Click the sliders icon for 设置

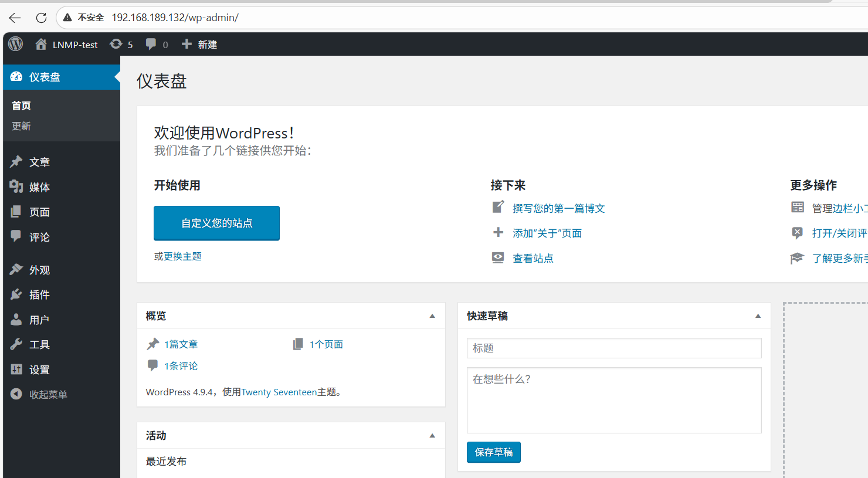(16, 369)
